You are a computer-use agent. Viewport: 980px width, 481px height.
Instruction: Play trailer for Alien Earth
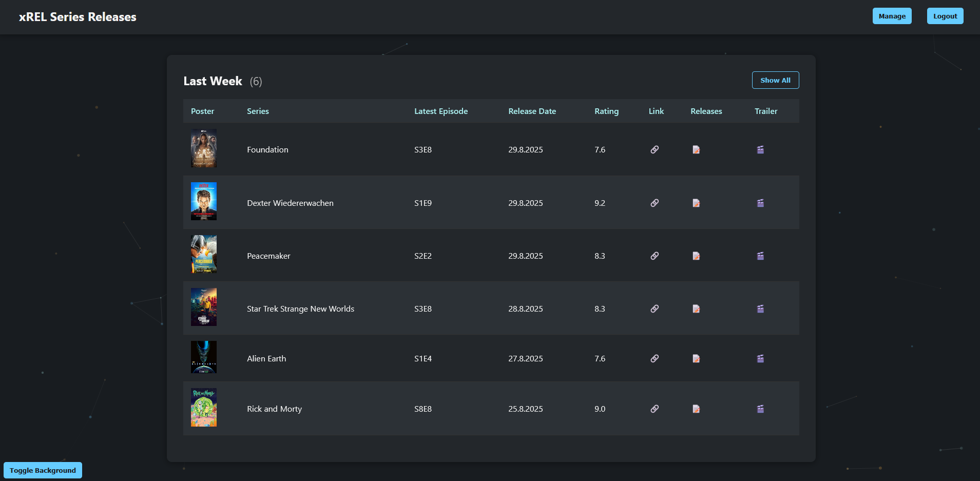pyautogui.click(x=760, y=359)
